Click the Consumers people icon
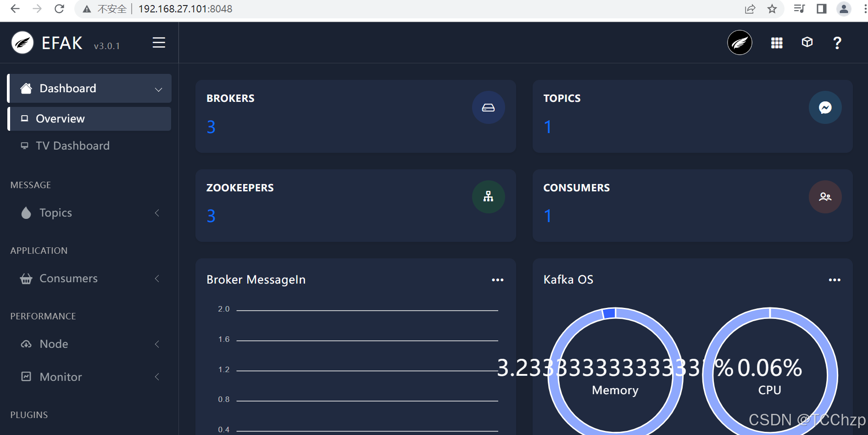The height and width of the screenshot is (435, 868). (825, 197)
